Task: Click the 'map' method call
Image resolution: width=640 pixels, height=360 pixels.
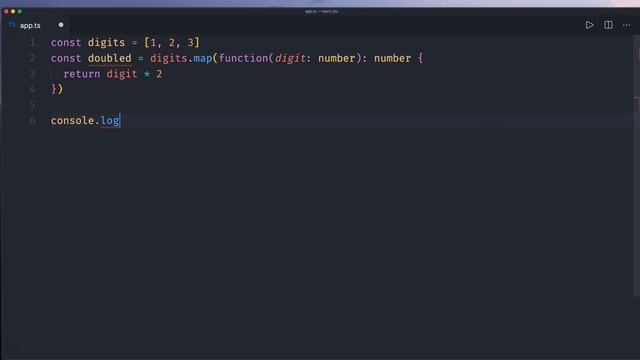Action: click(202, 58)
